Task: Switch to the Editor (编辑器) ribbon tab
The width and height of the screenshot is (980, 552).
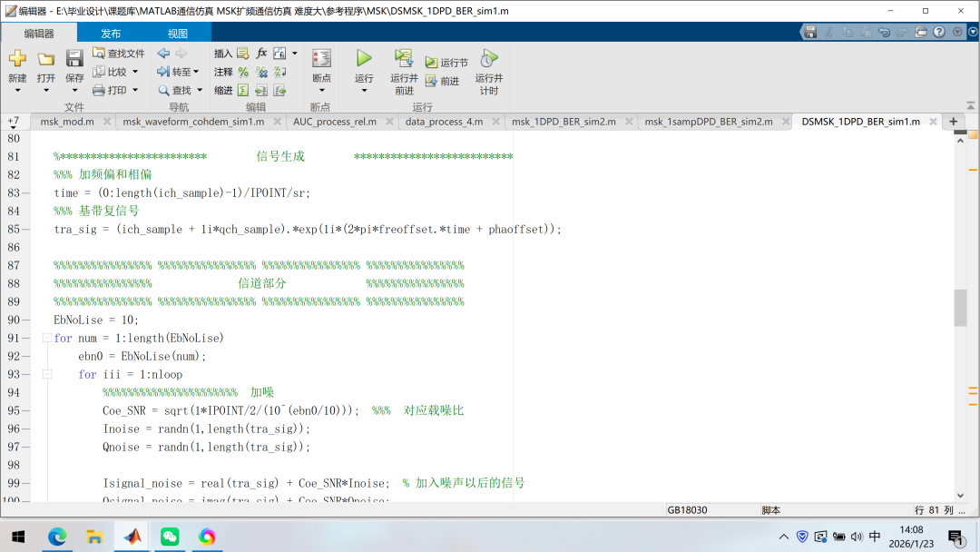Action: tap(39, 33)
